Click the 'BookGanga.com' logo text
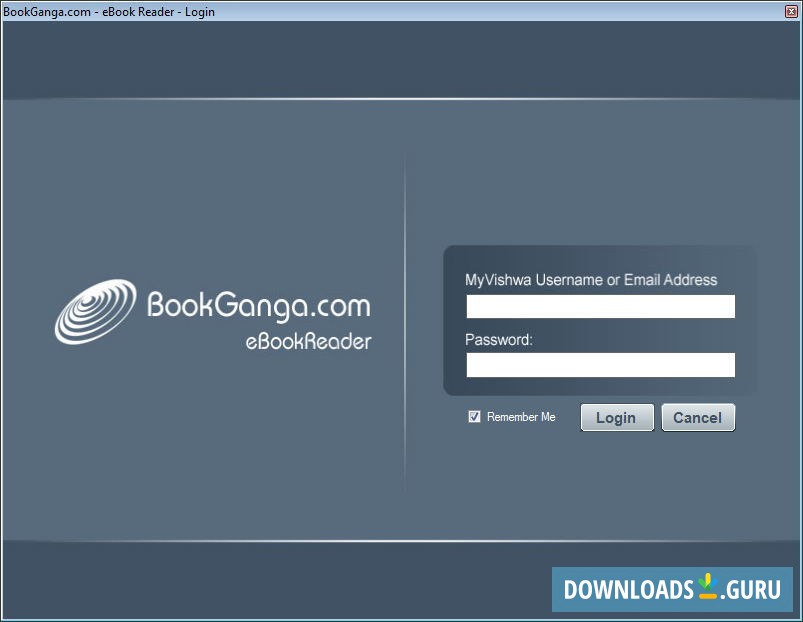803x622 pixels. tap(259, 305)
